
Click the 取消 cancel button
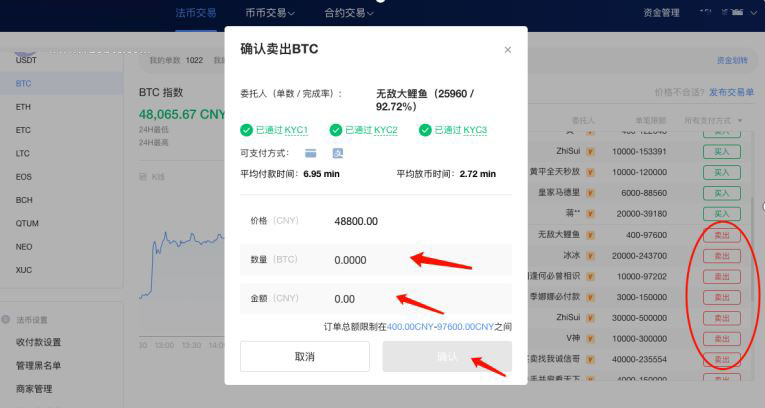pyautogui.click(x=305, y=357)
